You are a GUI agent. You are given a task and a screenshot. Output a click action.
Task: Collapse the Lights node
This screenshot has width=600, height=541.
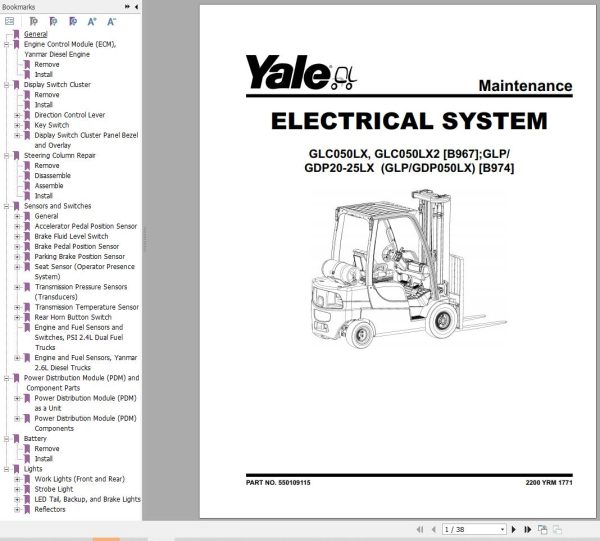pos(7,469)
